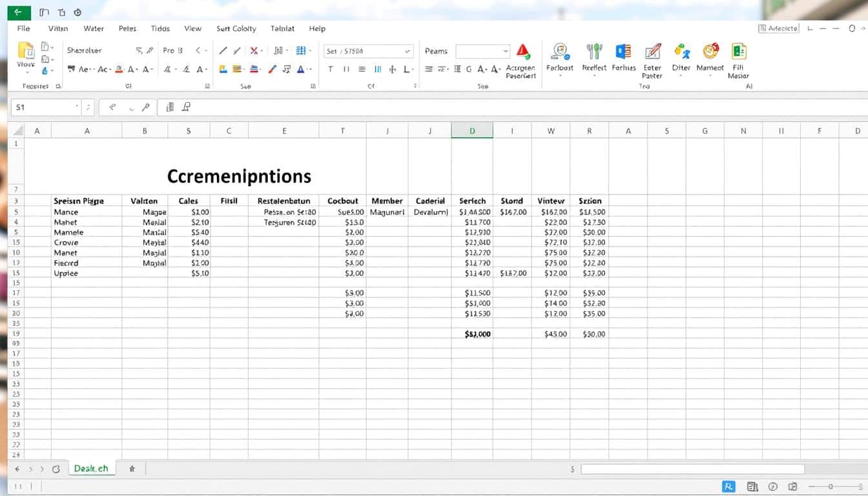Screen dimensions: 868x496
Task: Click the red underlined A font icon
Action: click(119, 69)
